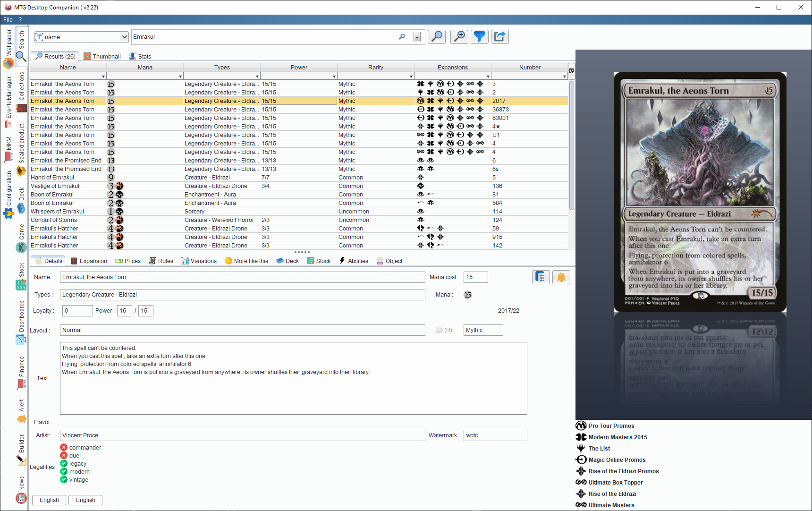Sort results by the Types column header
Image resolution: width=812 pixels, height=511 pixels.
tap(222, 68)
